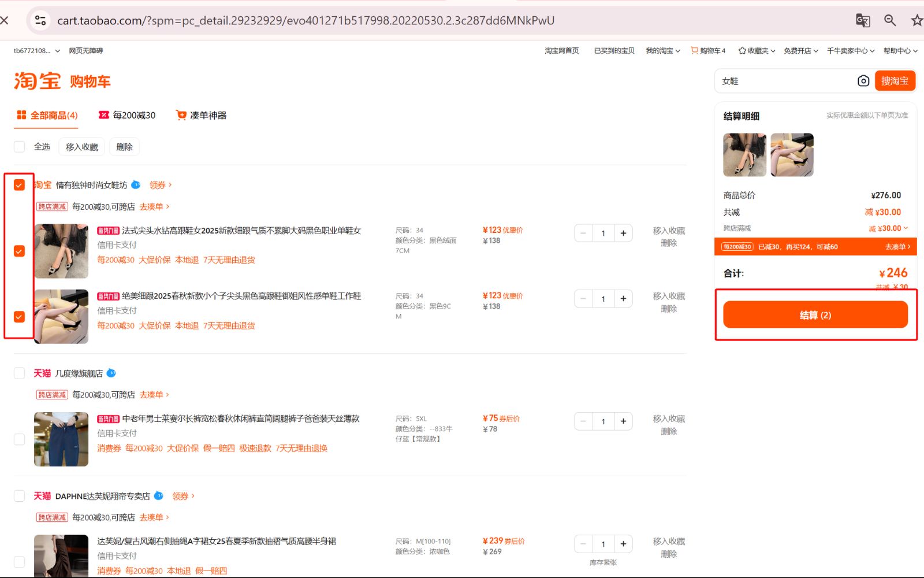
Task: Toggle the 全选 select-all checkbox
Action: [20, 147]
